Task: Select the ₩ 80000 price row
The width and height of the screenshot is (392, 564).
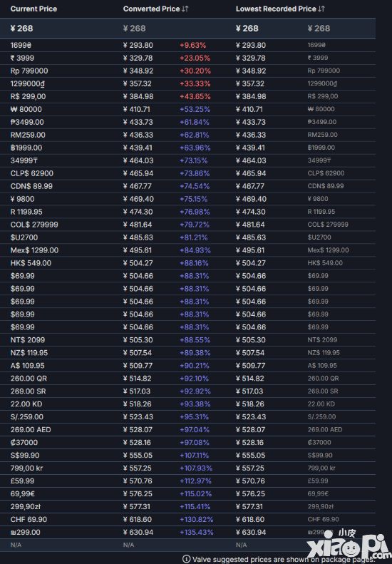Action: (187, 109)
